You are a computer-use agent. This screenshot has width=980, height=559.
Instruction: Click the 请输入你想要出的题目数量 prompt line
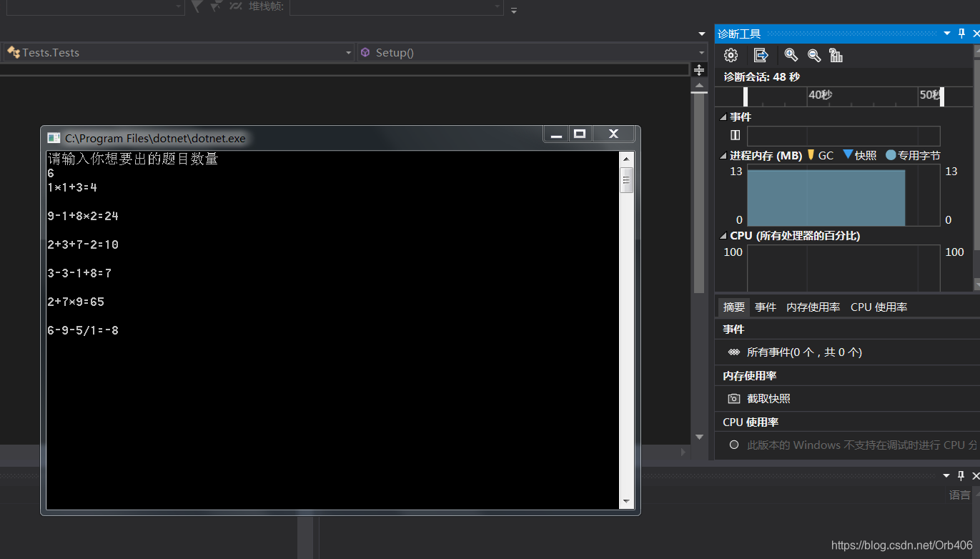133,159
